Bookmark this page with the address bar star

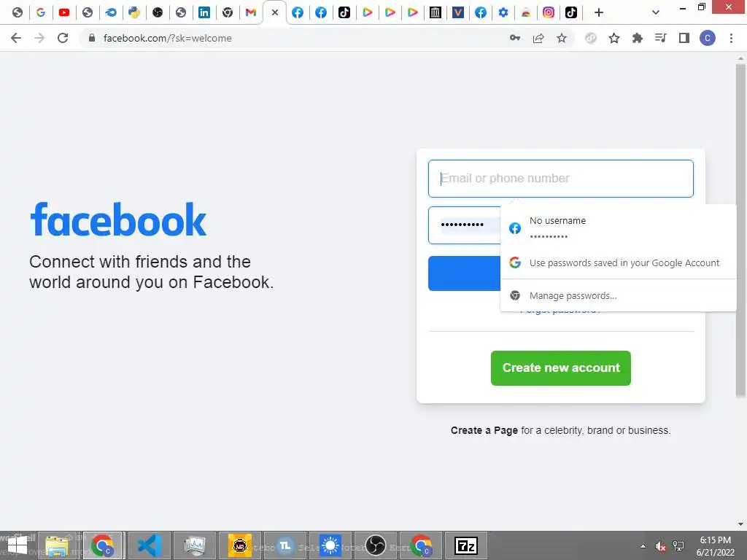(x=562, y=38)
